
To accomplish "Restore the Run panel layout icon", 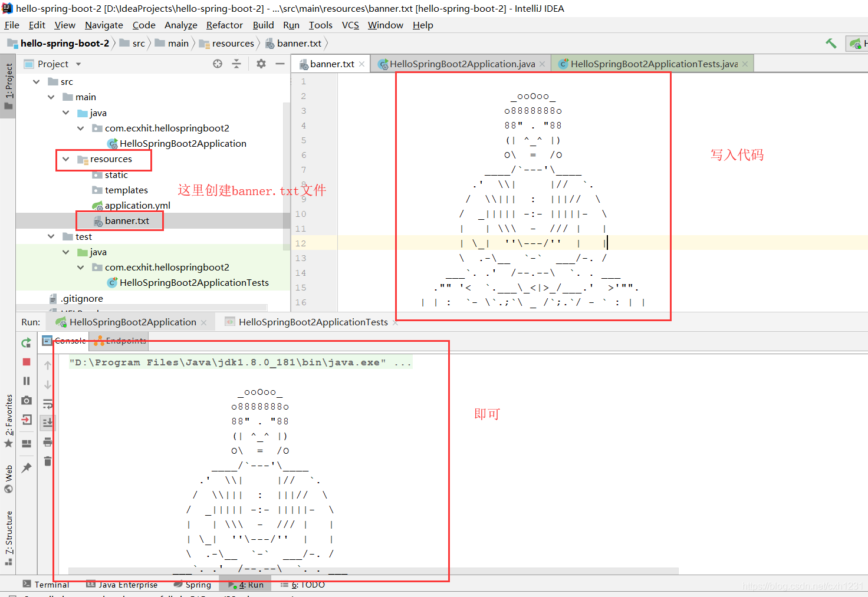I will coord(26,443).
